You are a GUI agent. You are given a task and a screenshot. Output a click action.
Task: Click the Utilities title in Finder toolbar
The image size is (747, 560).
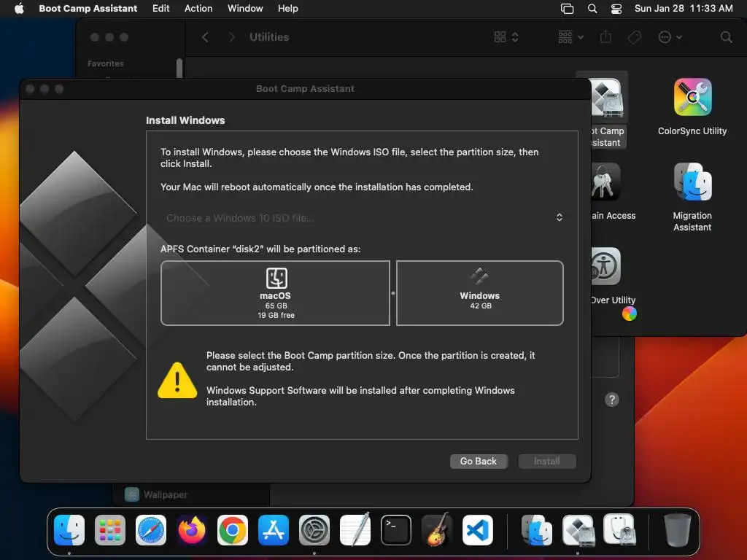[x=269, y=37]
